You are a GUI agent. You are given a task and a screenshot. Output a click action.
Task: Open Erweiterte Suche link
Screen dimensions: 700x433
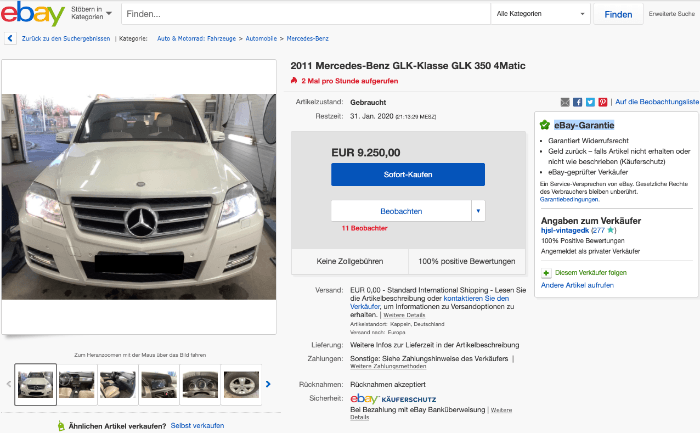(x=671, y=14)
